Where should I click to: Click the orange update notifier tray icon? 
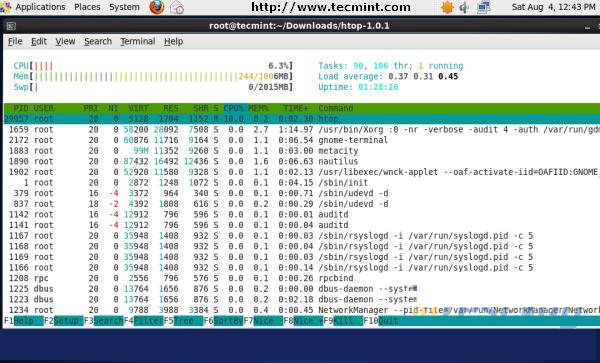[x=447, y=7]
